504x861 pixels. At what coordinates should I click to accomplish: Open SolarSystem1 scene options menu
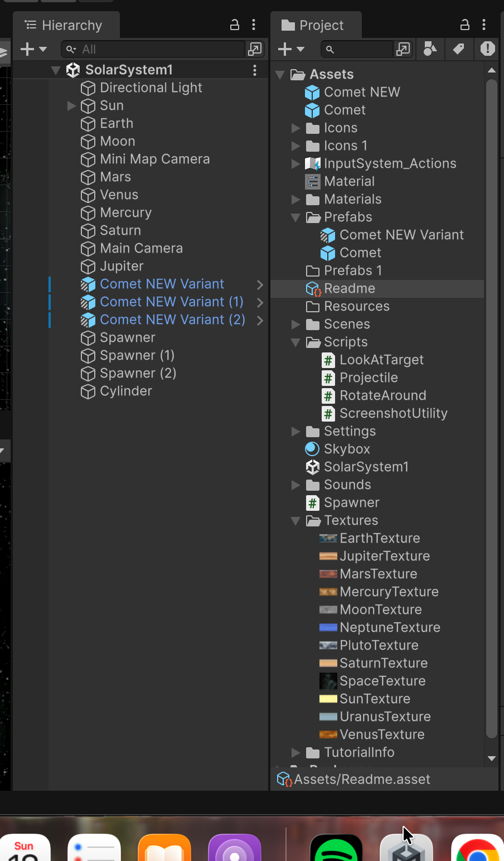255,70
